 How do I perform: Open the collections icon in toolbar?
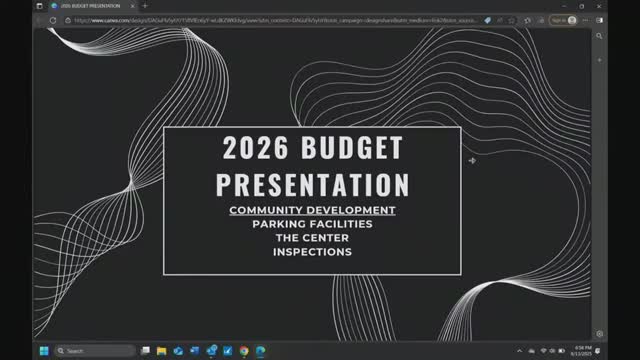541,20
